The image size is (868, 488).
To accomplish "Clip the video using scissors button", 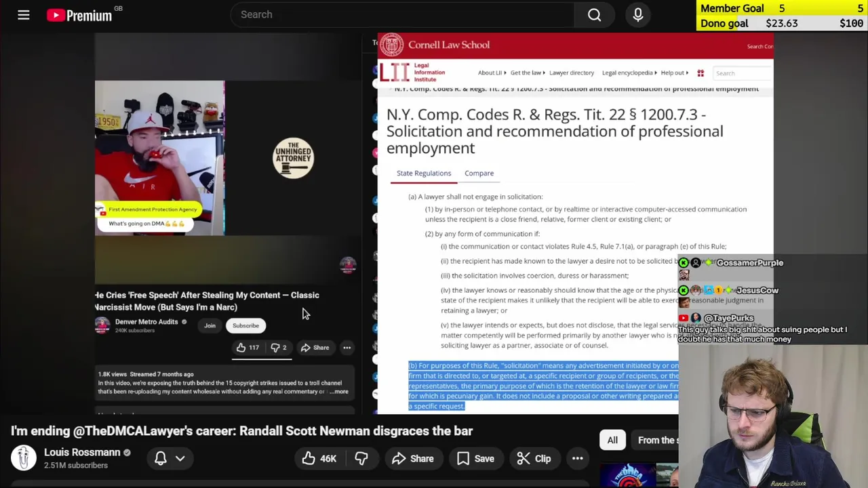I will [x=534, y=458].
